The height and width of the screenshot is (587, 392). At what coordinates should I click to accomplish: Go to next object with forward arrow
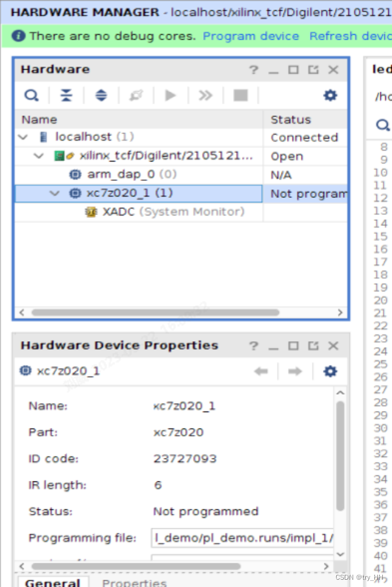tap(295, 372)
